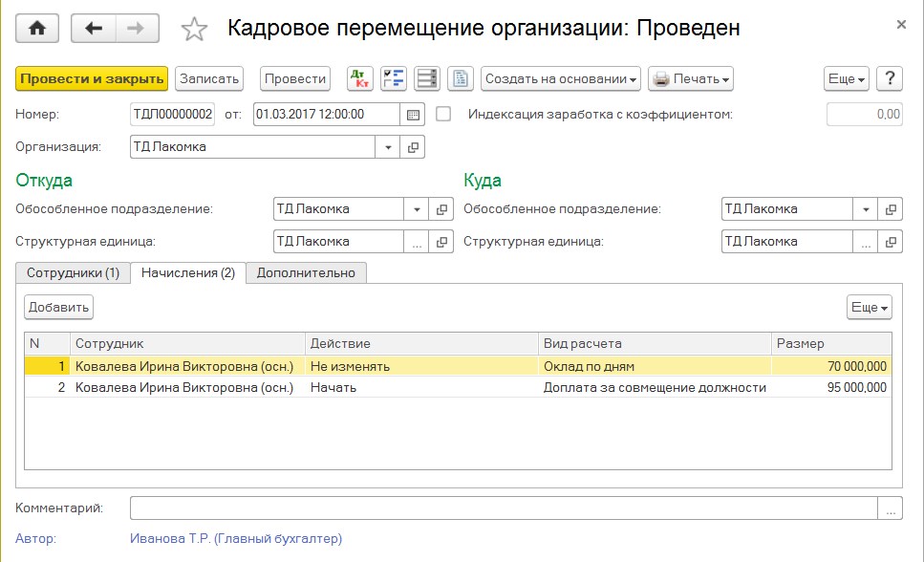The height and width of the screenshot is (562, 924).
Task: Go to the home start page icon
Action: [37, 29]
